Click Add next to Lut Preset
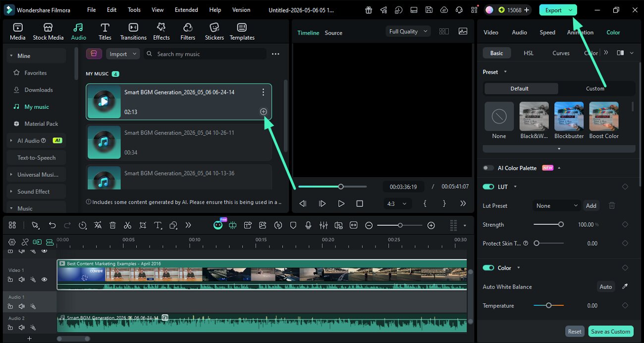 [591, 205]
